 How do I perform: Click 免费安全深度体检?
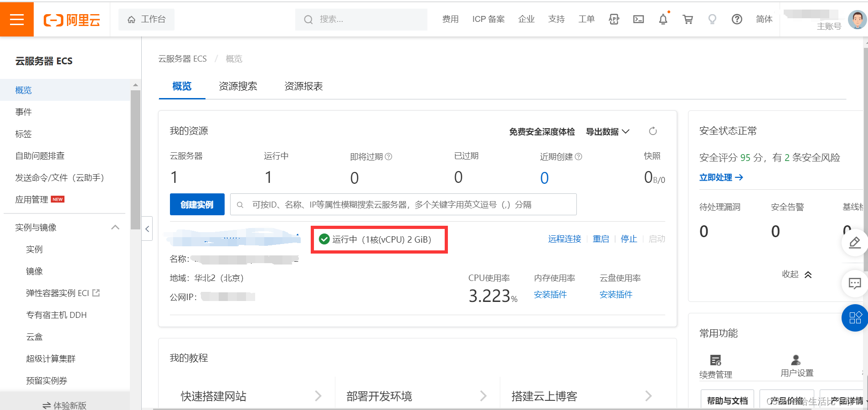[542, 132]
